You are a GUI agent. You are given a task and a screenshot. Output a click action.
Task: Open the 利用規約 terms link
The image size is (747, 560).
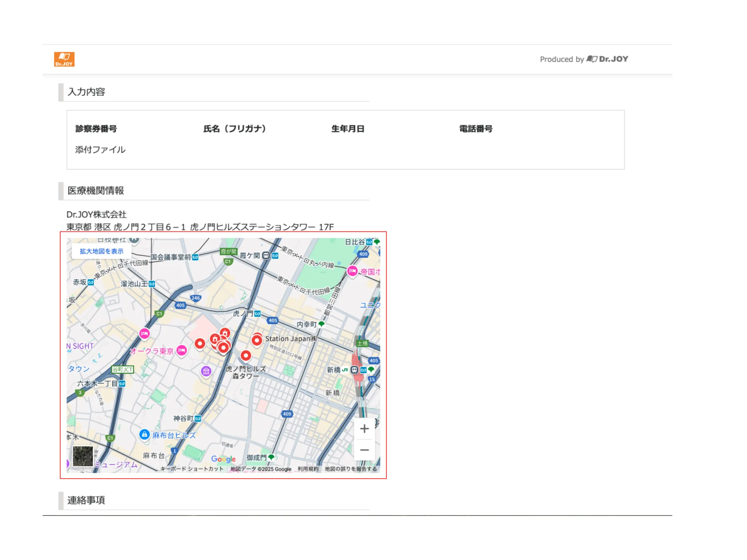click(x=308, y=469)
